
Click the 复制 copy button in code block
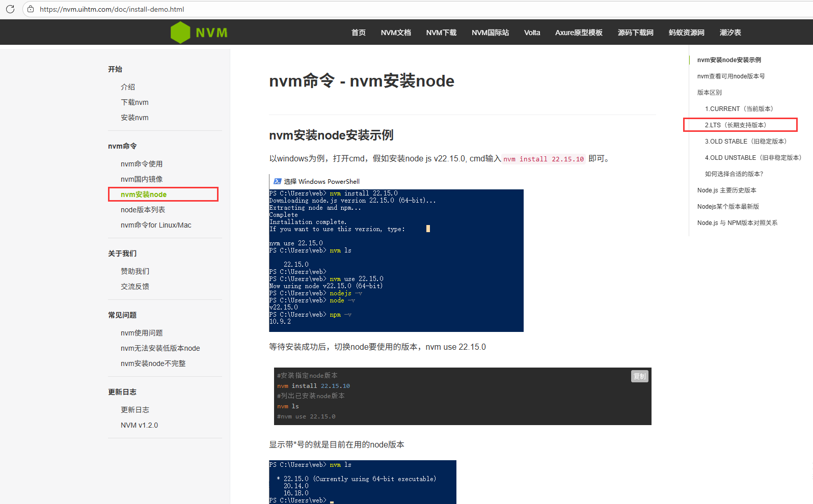(x=639, y=376)
